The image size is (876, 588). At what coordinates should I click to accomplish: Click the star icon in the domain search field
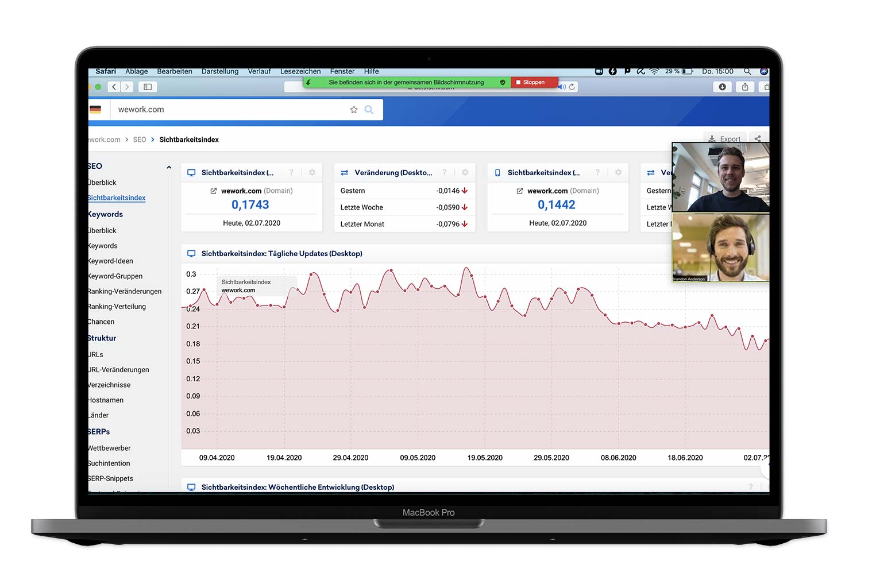pos(354,110)
